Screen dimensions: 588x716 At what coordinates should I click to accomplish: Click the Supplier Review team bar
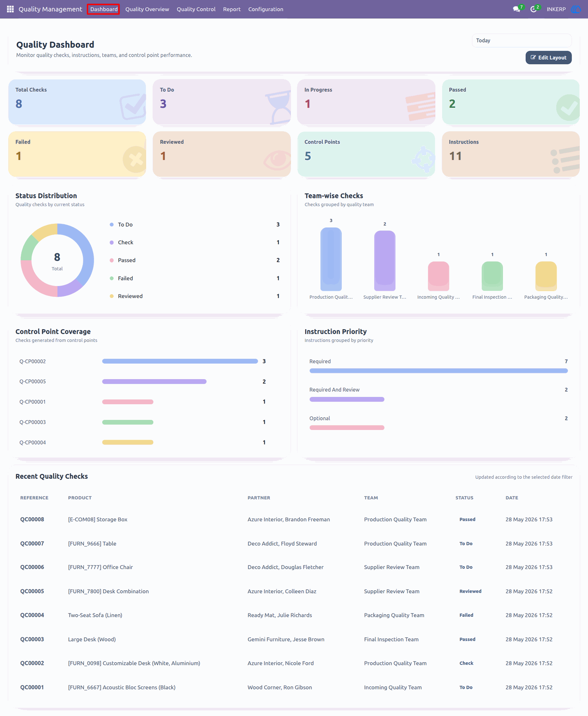click(385, 261)
